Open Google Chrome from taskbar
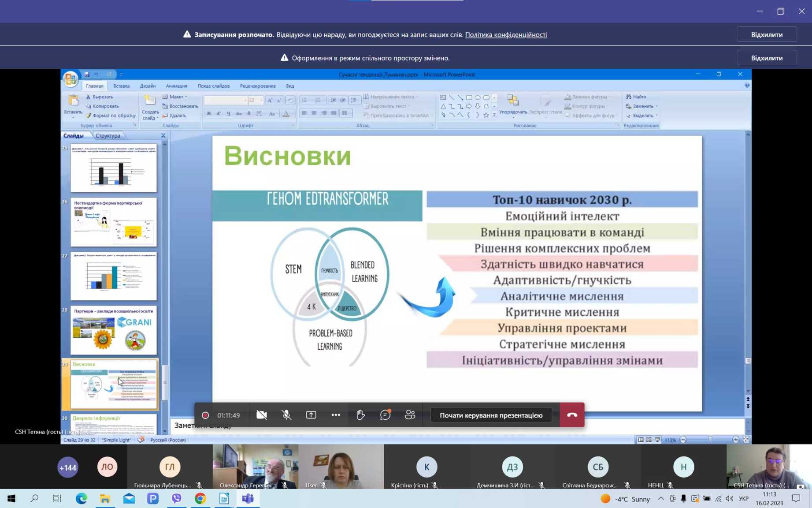The image size is (812, 508). pos(200,499)
